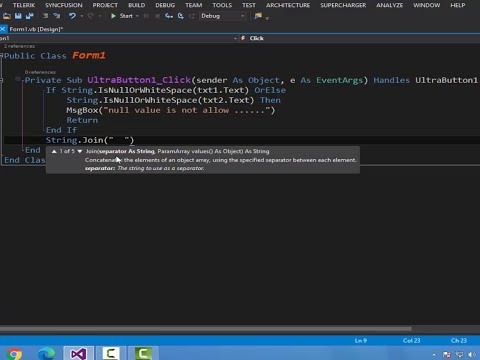Collapse the UltraButton1_Click sub outline
This screenshot has height=360, width=480.
pyautogui.click(x=1, y=80)
